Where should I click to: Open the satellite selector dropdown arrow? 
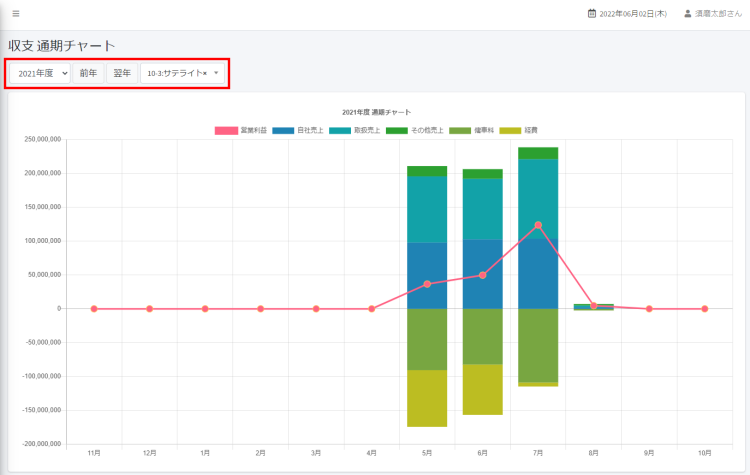[x=216, y=74]
